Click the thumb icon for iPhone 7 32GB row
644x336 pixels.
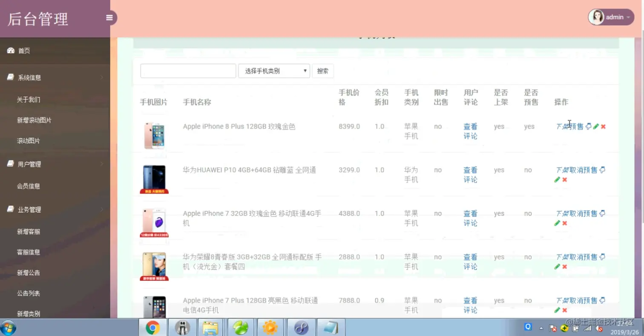602,213
